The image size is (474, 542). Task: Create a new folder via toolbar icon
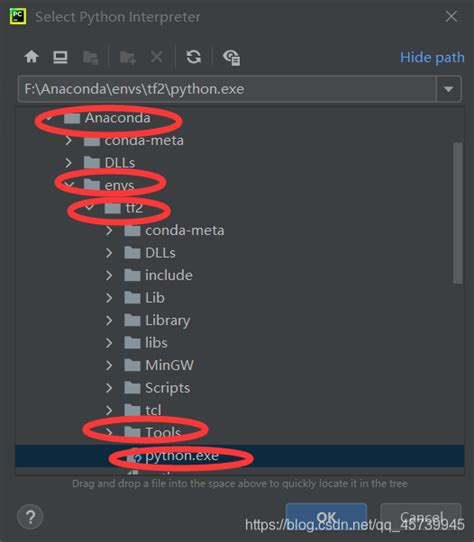pyautogui.click(x=127, y=57)
